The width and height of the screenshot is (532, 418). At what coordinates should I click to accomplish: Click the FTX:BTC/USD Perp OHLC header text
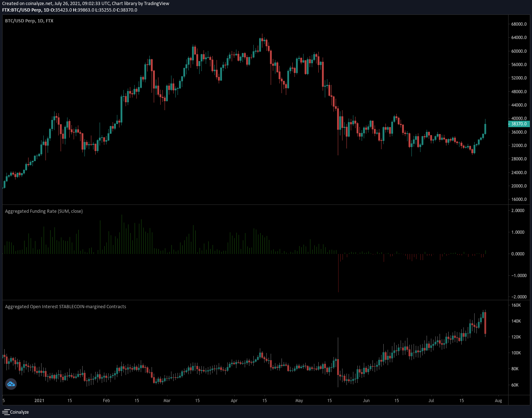(x=70, y=10)
